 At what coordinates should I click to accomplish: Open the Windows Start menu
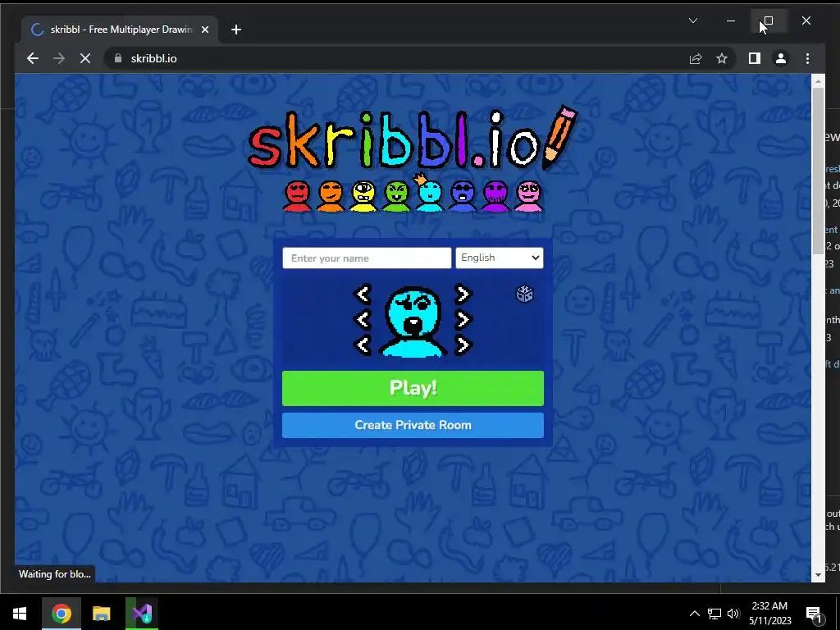point(20,613)
